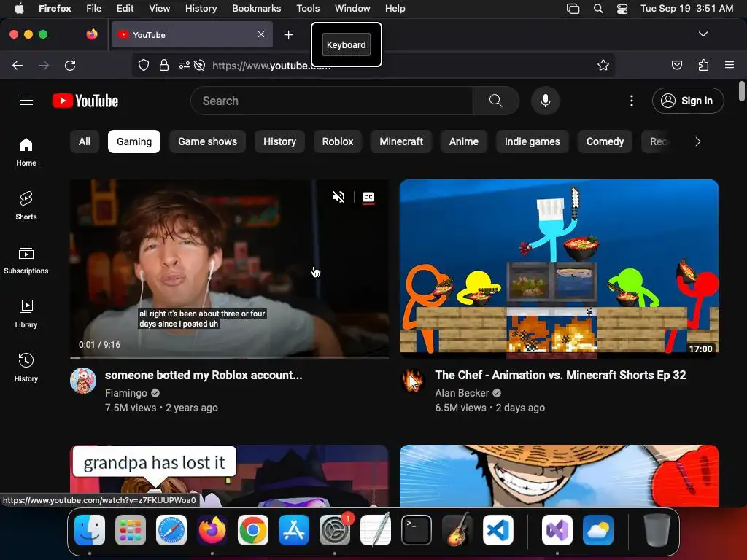This screenshot has height=560, width=747.
Task: Open Visual Studio Code from Dock
Action: [498, 530]
